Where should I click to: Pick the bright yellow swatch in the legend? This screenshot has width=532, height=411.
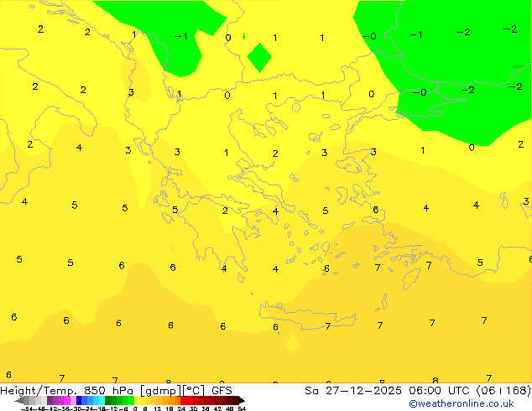coord(137,400)
